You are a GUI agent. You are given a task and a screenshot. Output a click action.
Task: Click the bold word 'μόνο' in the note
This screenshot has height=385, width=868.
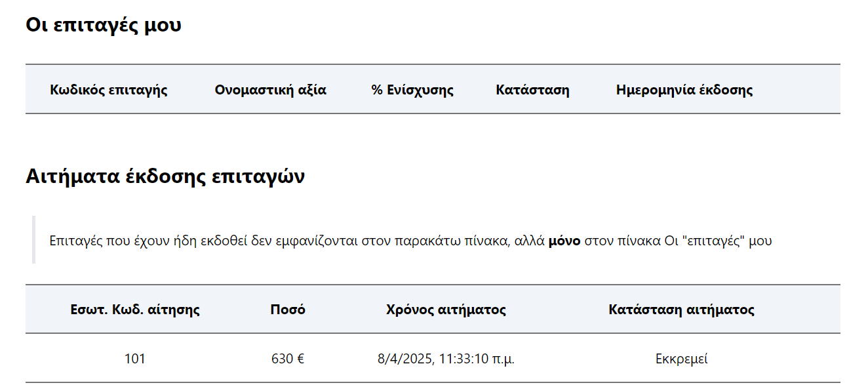coord(564,241)
